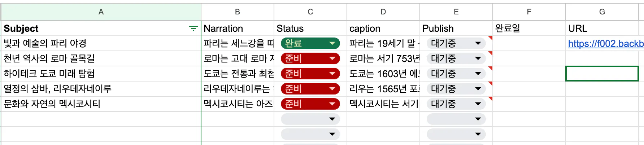The width and height of the screenshot is (644, 145).
Task: Click the filter icon in Subject header
Action: pos(193,28)
